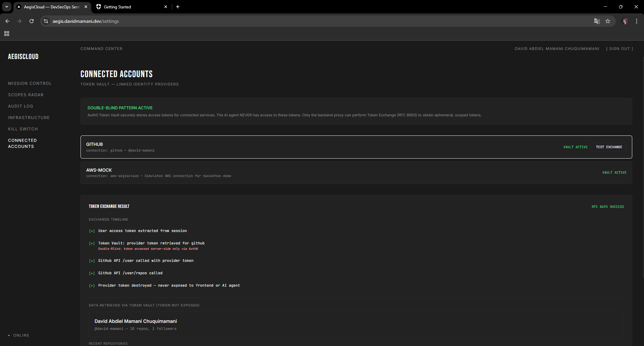Open the Audit Log section
The height and width of the screenshot is (346, 644).
[x=20, y=106]
